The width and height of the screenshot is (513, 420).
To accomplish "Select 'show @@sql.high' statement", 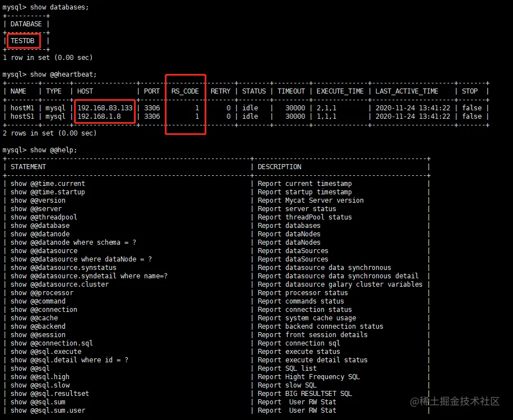I will click(x=40, y=377).
